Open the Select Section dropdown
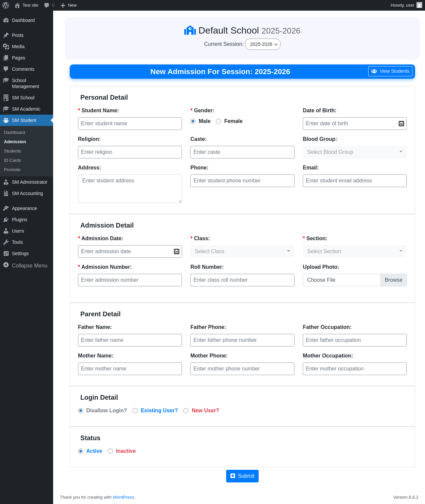This screenshot has width=425, height=504. [x=355, y=252]
